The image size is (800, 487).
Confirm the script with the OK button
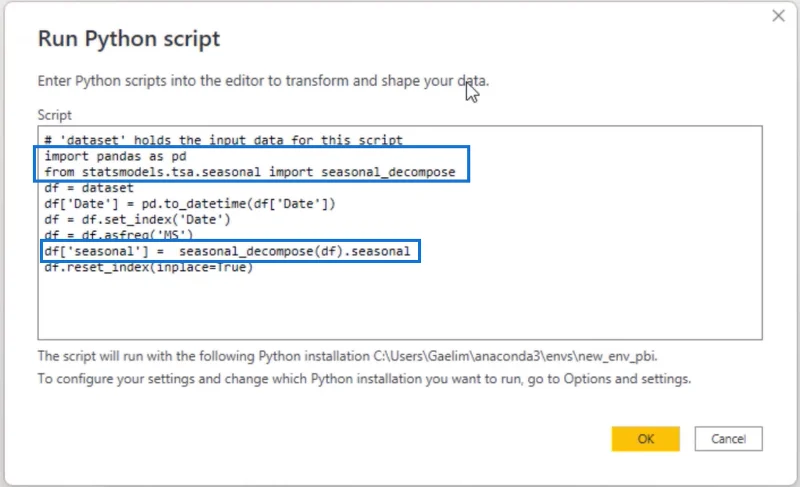click(645, 439)
